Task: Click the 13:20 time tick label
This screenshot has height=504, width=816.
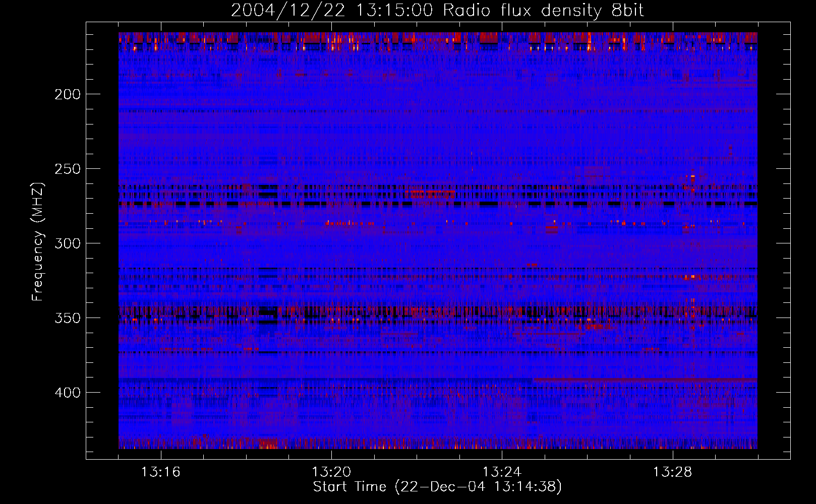Action: click(331, 472)
